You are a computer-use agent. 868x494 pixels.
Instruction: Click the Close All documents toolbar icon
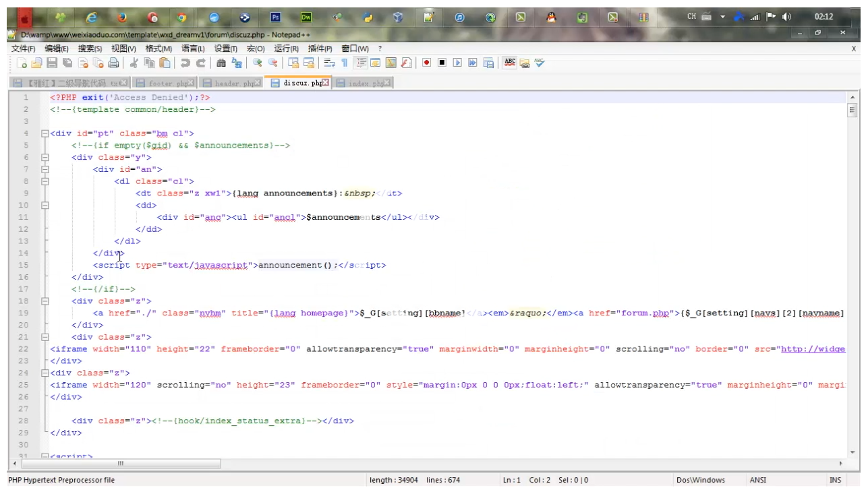(x=98, y=63)
